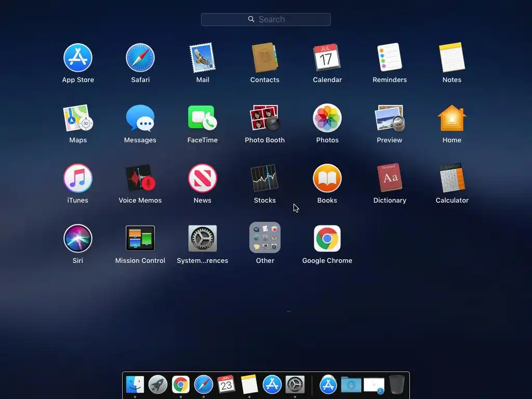
Task: Launch the Reminders app
Action: 390,57
